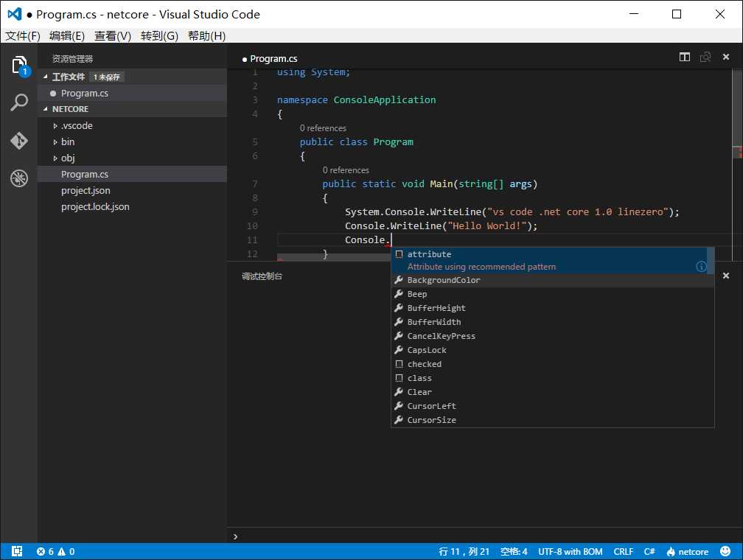Open the Explorer icon in activity bar

coord(19,66)
